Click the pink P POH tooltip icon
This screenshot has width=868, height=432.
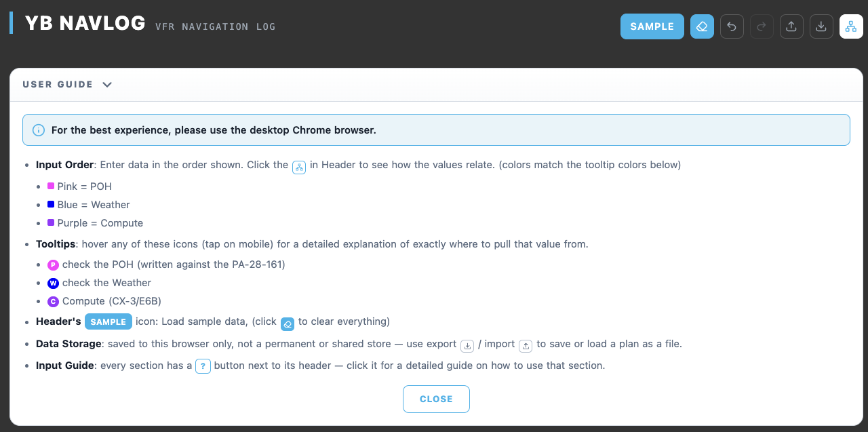tap(53, 265)
